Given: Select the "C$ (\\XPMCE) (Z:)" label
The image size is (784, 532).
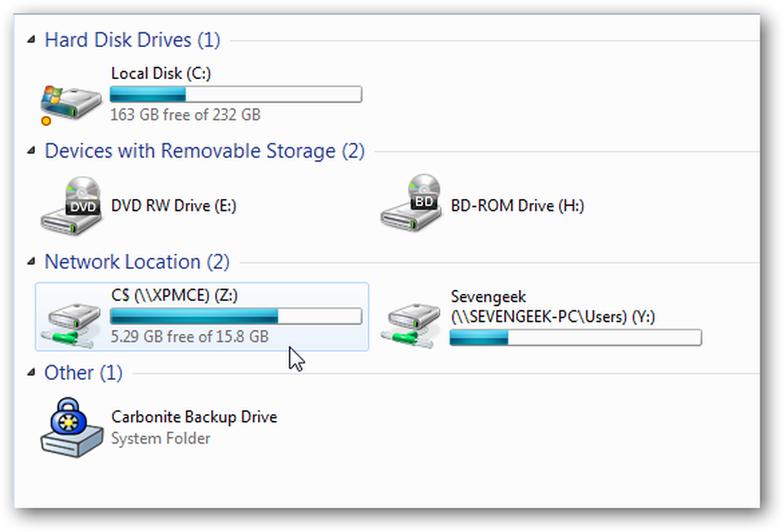Looking at the screenshot, I should point(175,295).
